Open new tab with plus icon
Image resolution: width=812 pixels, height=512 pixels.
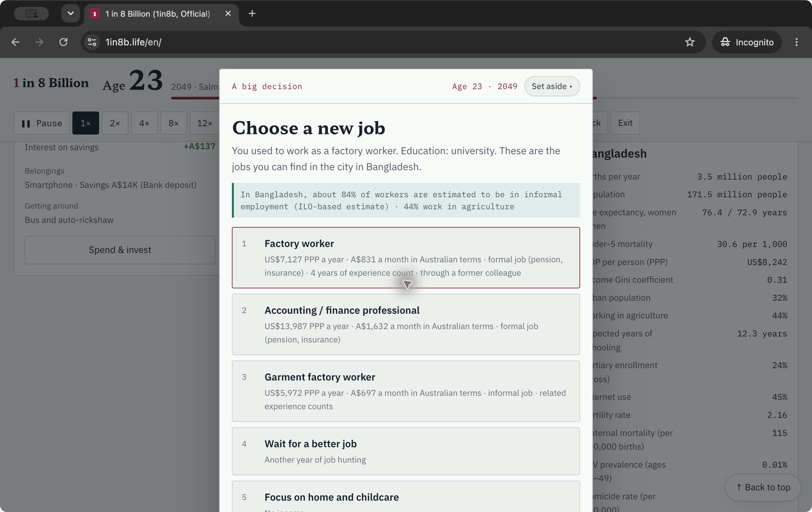[252, 13]
